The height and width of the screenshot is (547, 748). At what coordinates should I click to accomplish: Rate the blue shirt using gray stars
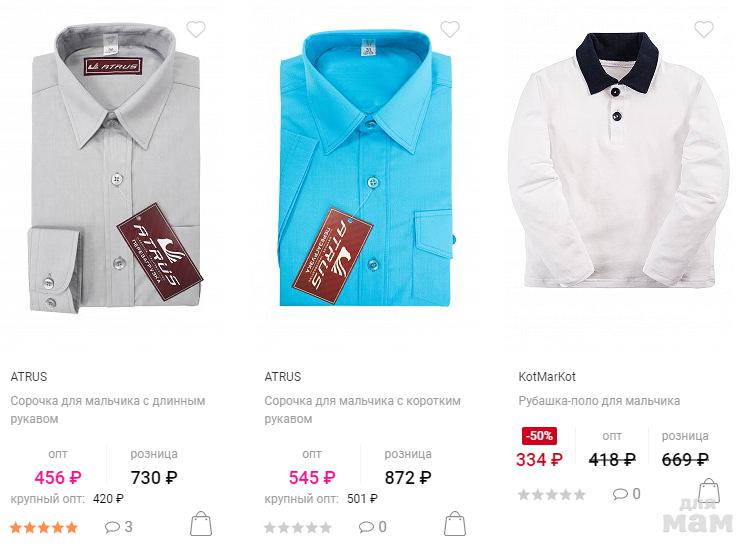[x=298, y=527]
